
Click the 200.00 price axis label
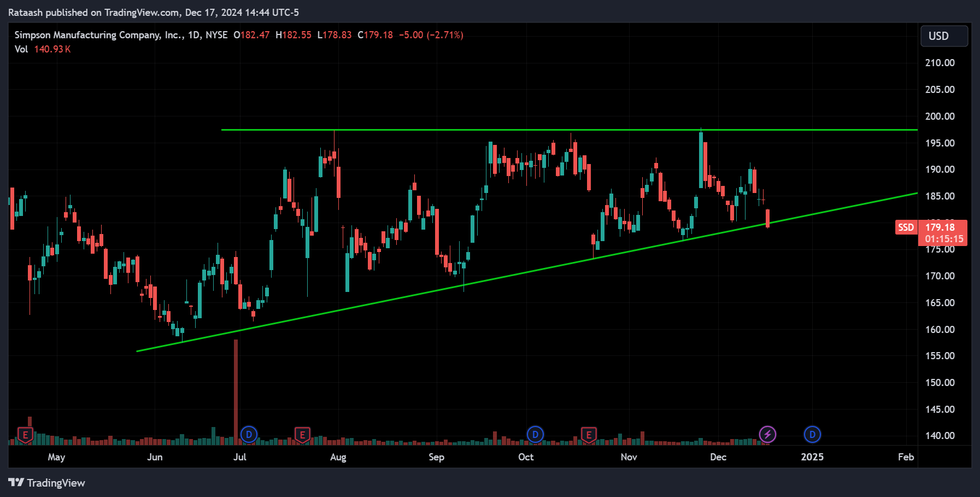(x=940, y=116)
